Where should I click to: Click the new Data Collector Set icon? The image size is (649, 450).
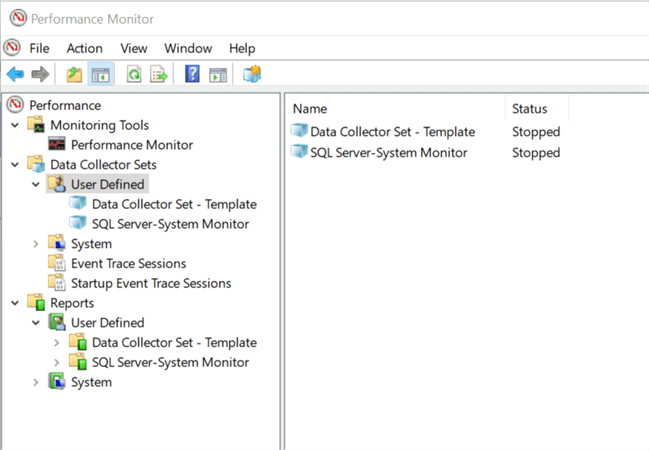[x=251, y=74]
